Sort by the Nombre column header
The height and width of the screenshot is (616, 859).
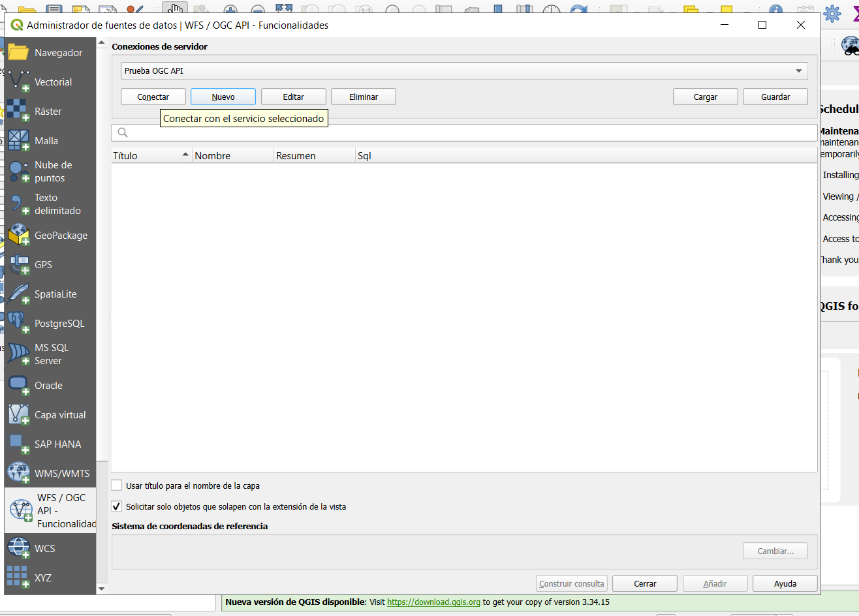pos(233,155)
